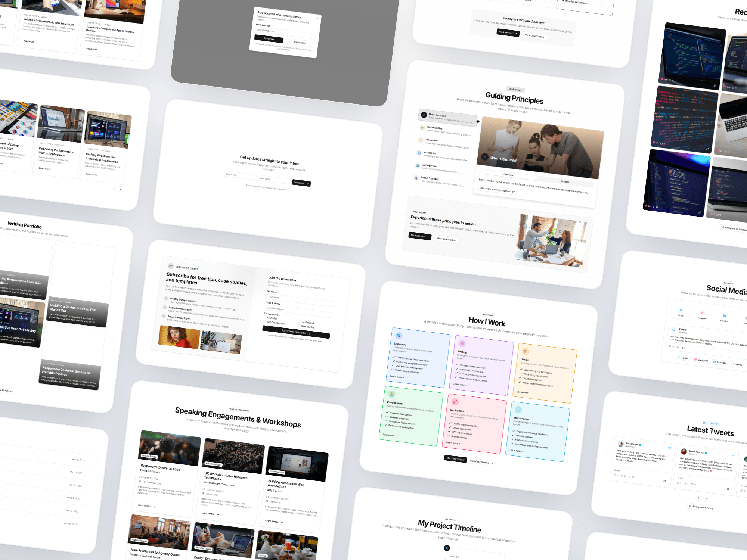Screen dimensions: 747x560
Task: Check the Case Studies interest checkbox
Action: (299, 326)
